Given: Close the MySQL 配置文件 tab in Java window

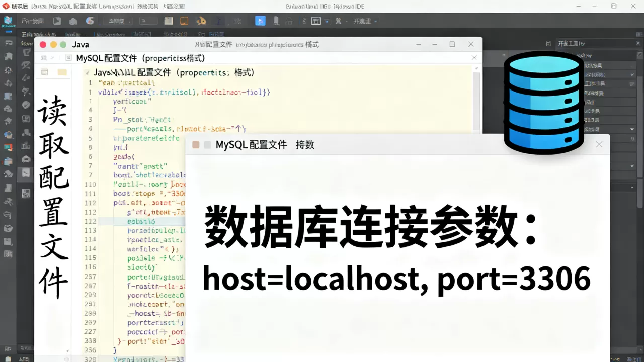Looking at the screenshot, I should tap(474, 58).
